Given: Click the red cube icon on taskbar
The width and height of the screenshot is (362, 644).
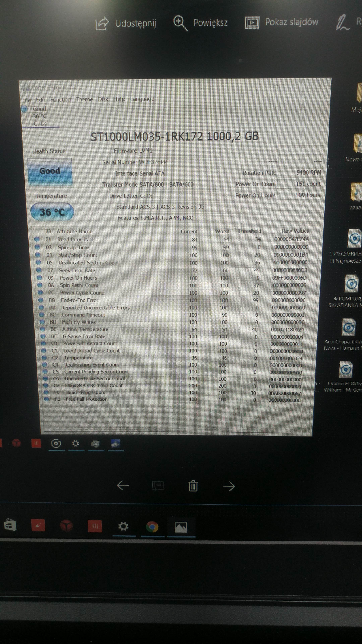Looking at the screenshot, I should [66, 525].
